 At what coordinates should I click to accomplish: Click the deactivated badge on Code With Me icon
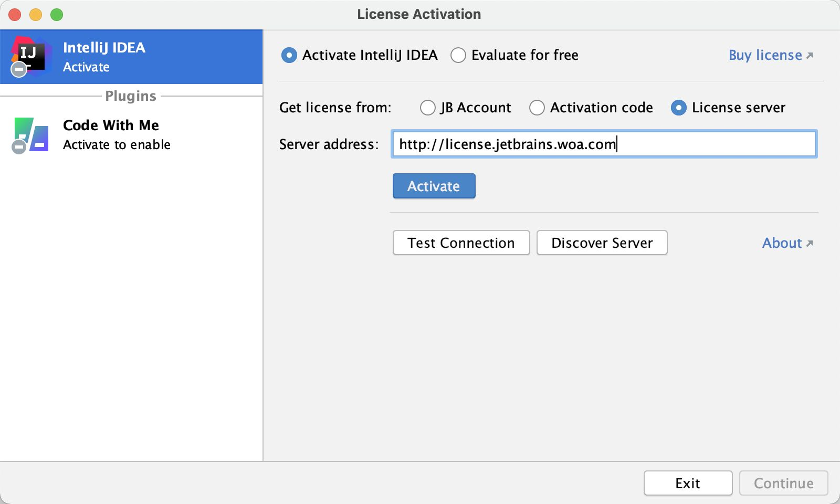click(18, 147)
